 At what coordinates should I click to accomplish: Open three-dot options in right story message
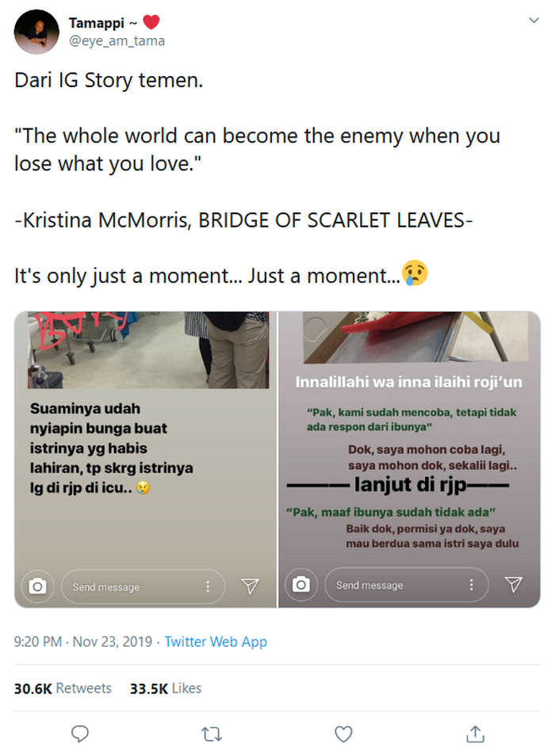[472, 585]
